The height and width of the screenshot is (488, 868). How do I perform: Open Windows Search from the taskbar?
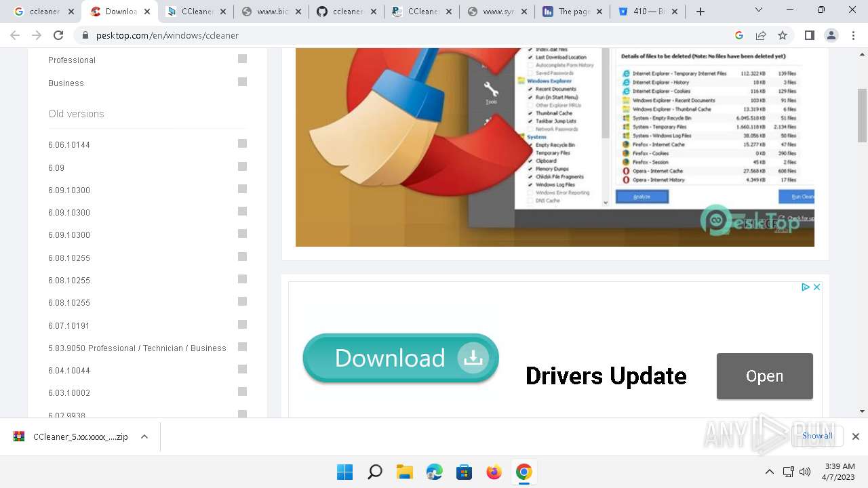(374, 472)
